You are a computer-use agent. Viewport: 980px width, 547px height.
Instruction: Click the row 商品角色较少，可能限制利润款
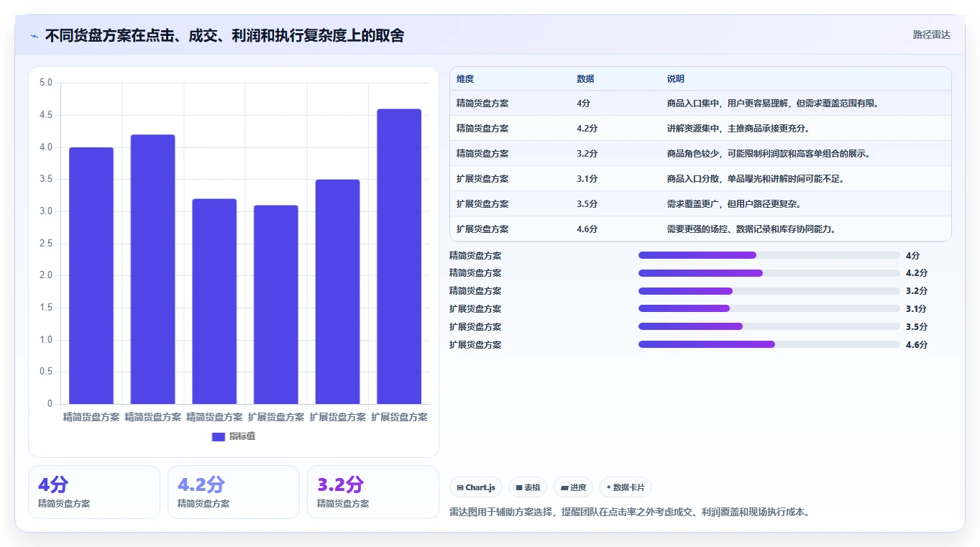click(700, 153)
